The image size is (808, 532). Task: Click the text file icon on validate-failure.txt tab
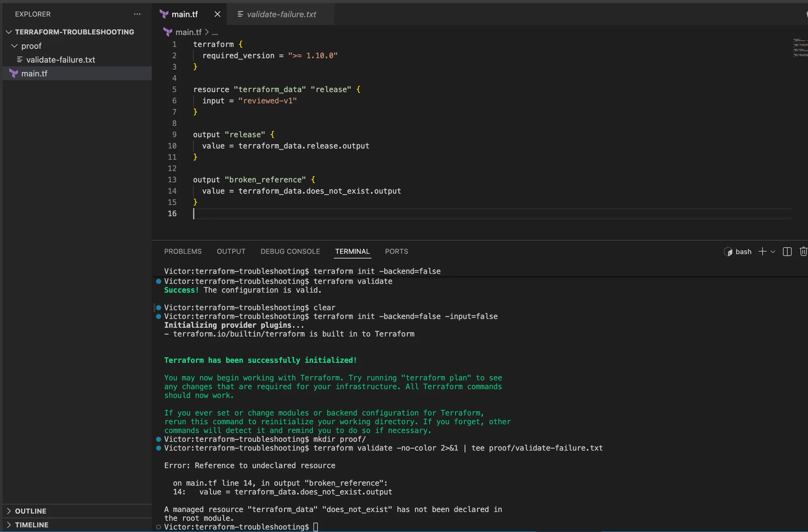[240, 14]
